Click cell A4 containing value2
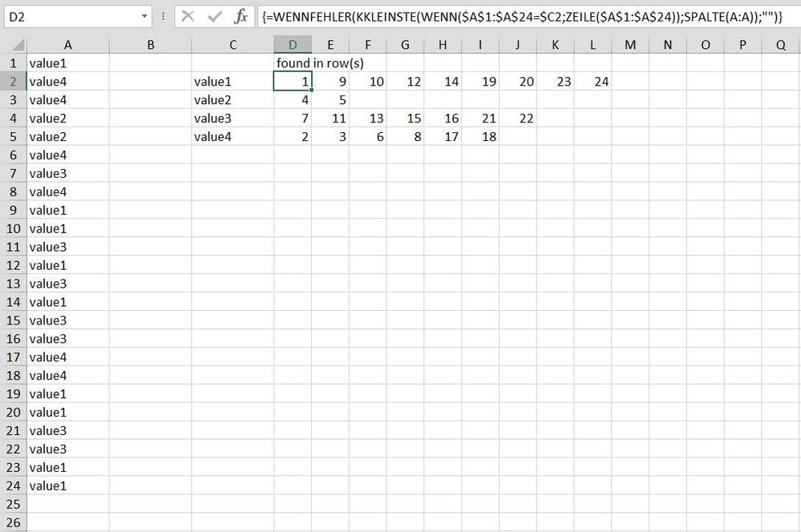Screen dimensions: 801x532 click(68, 119)
